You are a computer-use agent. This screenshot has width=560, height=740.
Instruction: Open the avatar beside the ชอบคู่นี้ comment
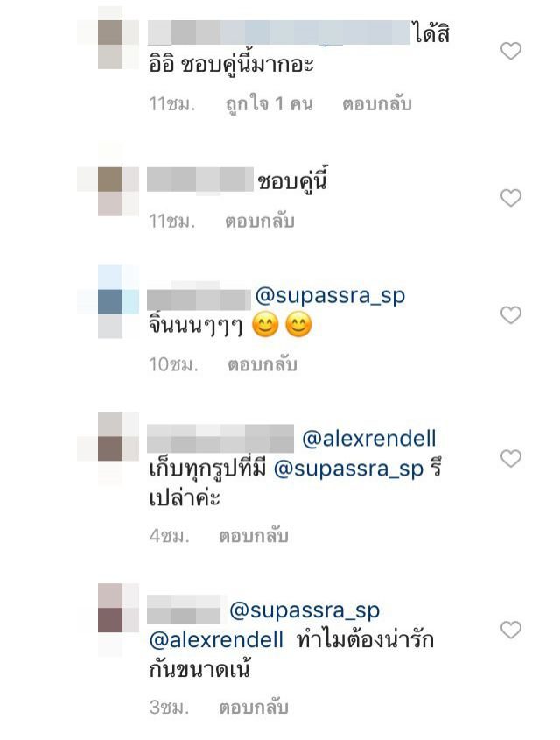pyautogui.click(x=110, y=192)
